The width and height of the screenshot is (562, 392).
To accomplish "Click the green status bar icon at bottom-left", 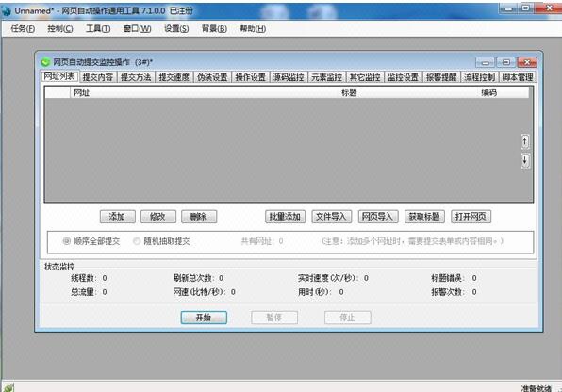I will point(8,387).
